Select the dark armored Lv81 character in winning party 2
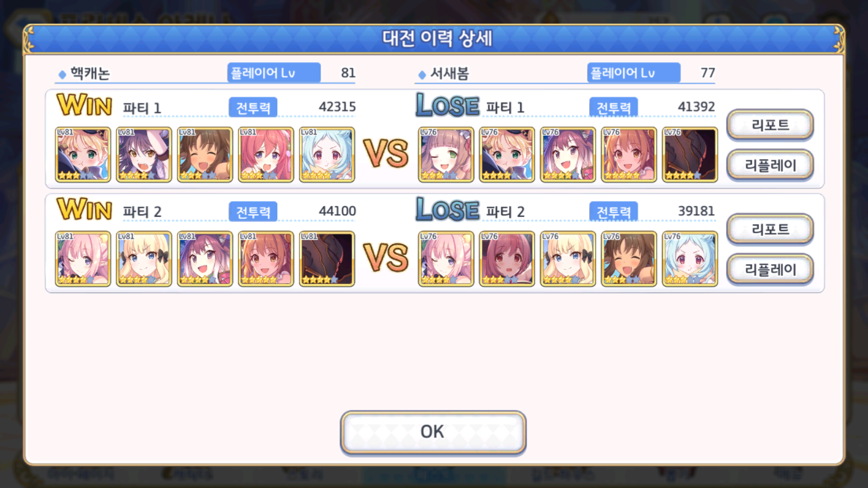Screen dimensions: 868x488 point(327,259)
